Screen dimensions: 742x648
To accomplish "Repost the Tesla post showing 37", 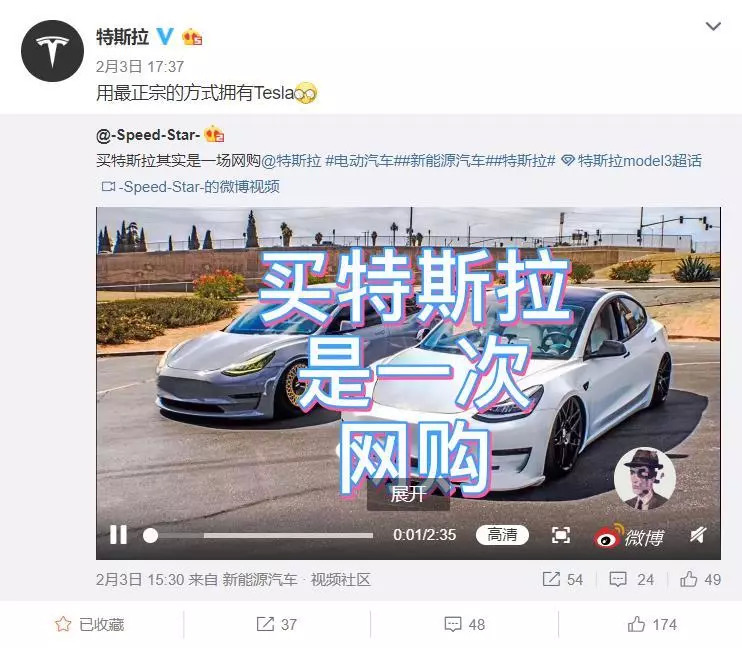I will point(277,624).
